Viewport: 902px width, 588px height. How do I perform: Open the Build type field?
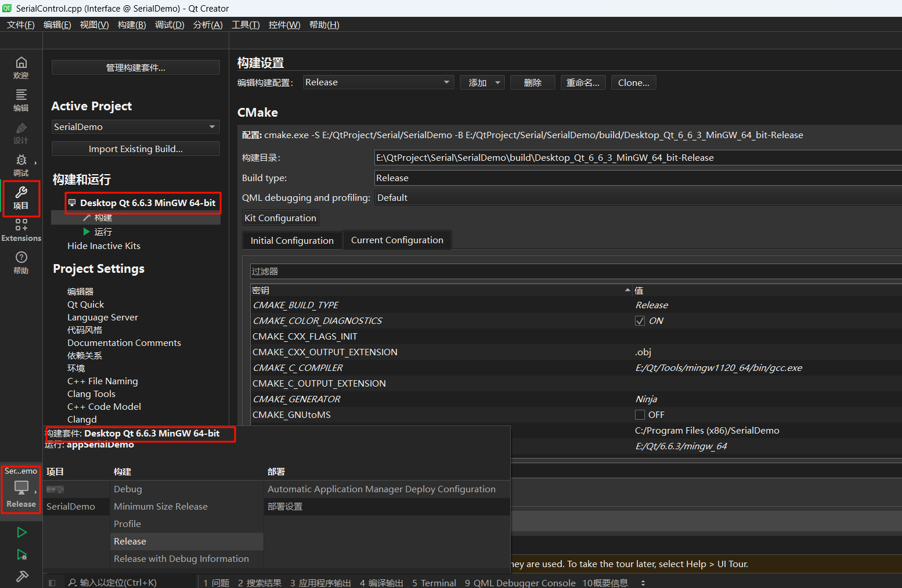[638, 178]
